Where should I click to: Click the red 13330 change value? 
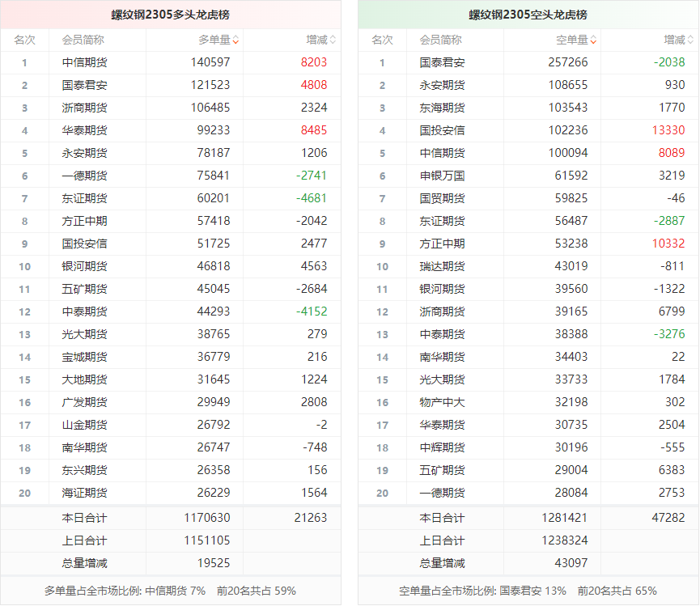[668, 130]
